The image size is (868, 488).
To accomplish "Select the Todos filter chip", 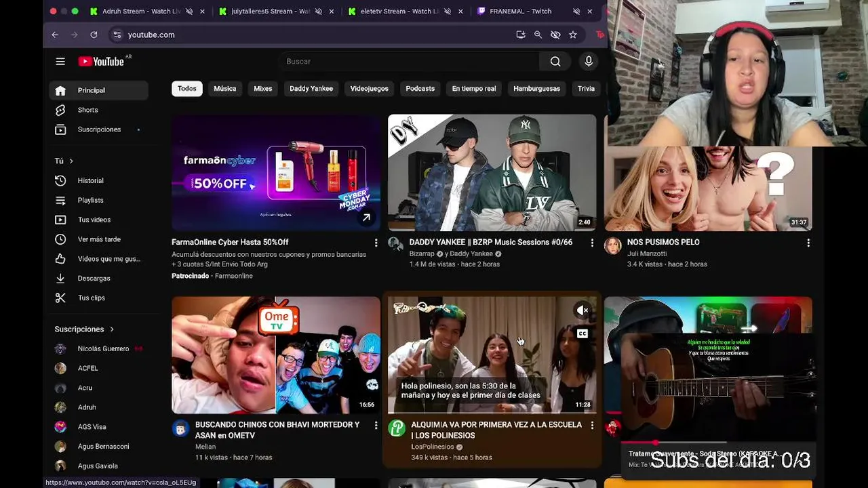I will pos(187,89).
